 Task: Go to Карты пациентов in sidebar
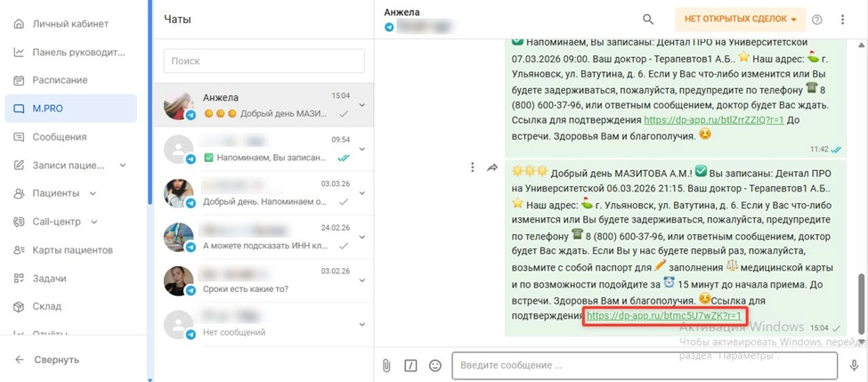click(71, 250)
